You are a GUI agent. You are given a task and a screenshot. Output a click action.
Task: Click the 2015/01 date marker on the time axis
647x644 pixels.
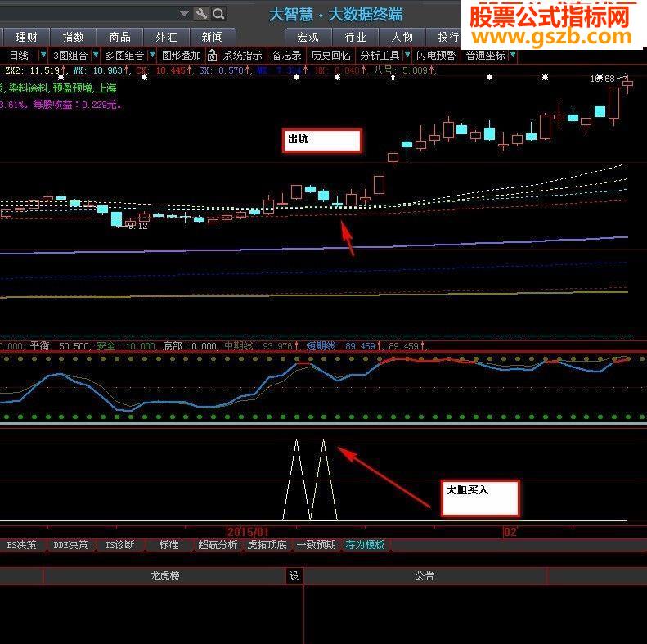point(248,532)
